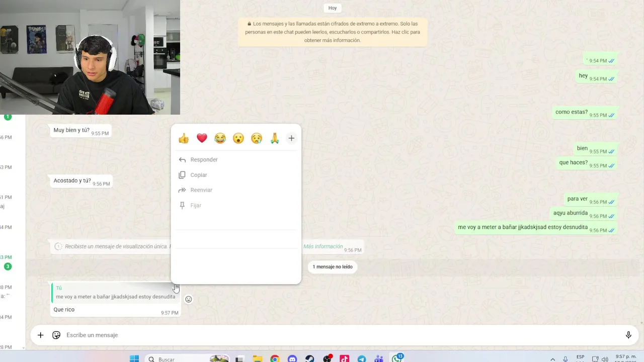The width and height of the screenshot is (644, 362).
Task: Choose Responder in the message menu
Action: [236, 159]
